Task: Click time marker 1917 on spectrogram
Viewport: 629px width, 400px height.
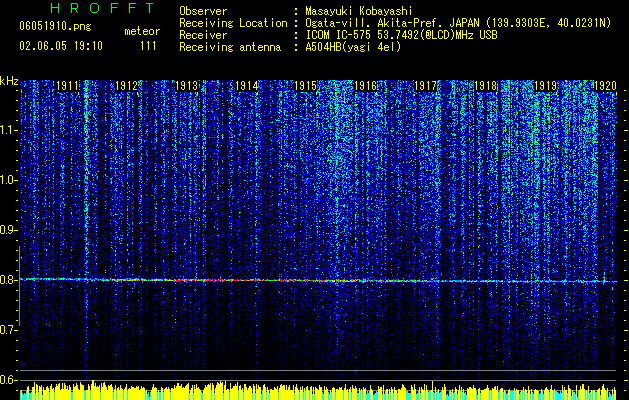Action: pos(426,86)
